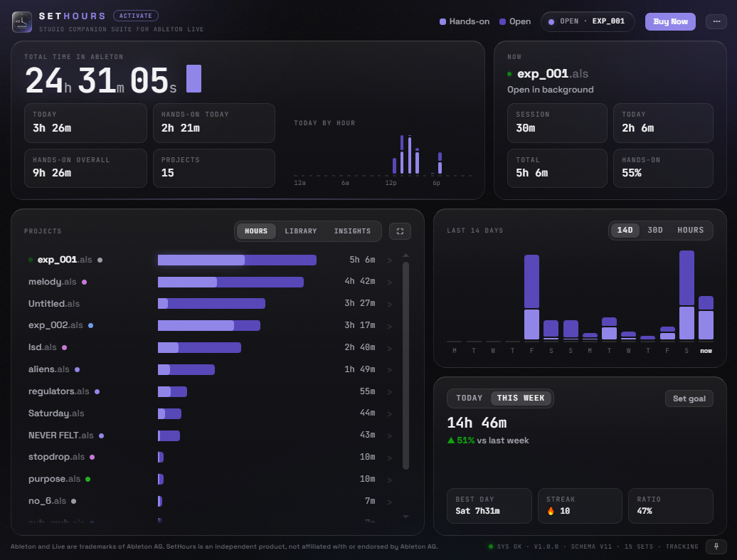
Task: Click the Buy Now button
Action: click(670, 21)
